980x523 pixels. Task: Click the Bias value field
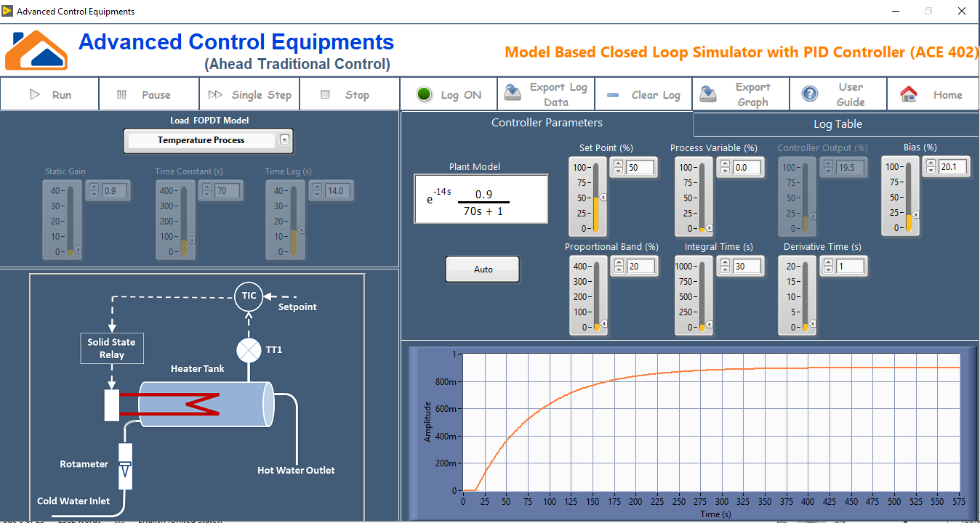(953, 167)
